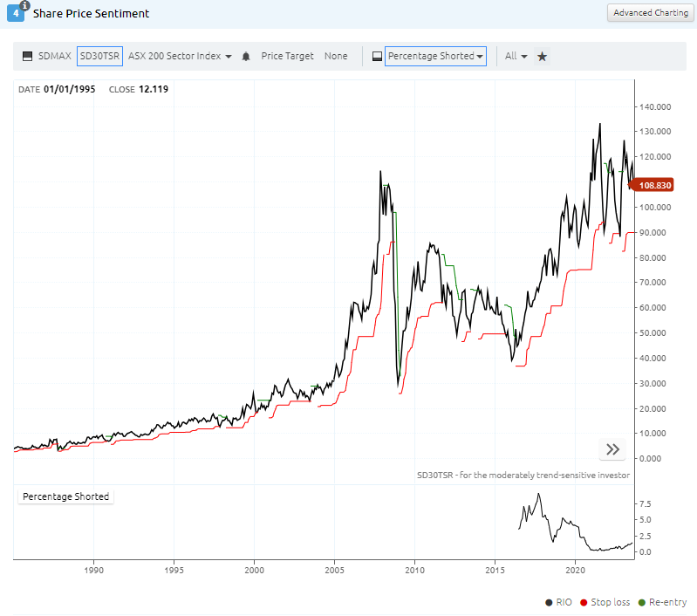Toggle the RIO series in the legend
Screen dimensions: 697x616
tap(561, 602)
